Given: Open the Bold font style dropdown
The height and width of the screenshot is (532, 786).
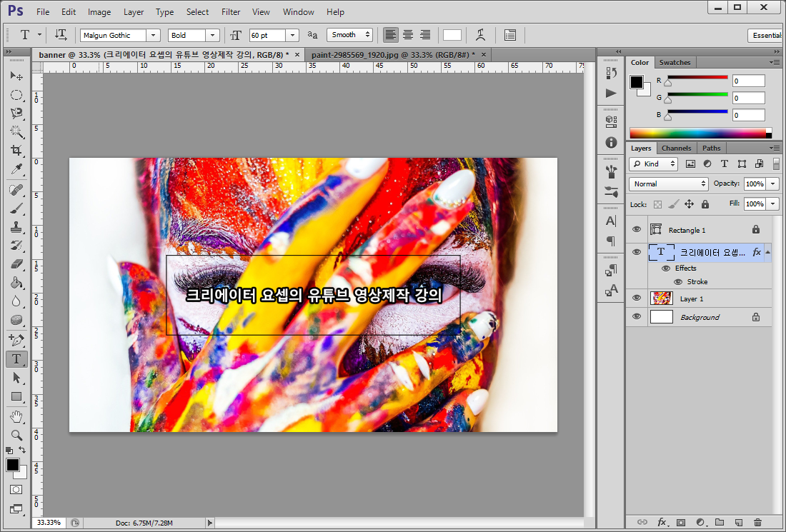Looking at the screenshot, I should [x=212, y=35].
